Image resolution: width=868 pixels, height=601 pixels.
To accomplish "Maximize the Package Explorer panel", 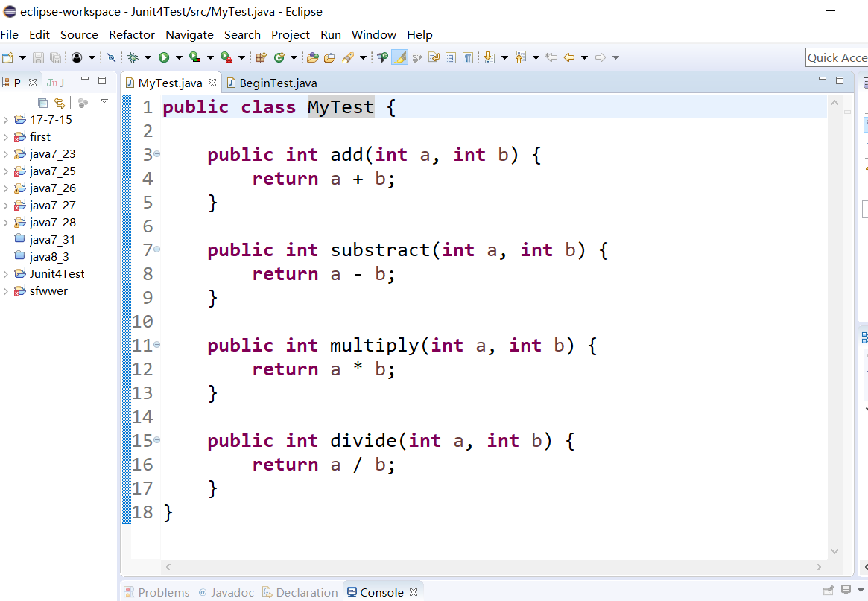I will [102, 80].
